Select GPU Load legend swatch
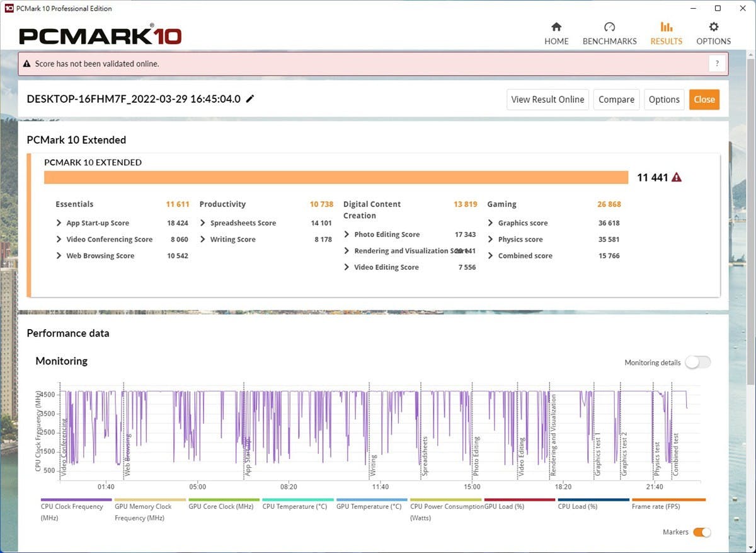Screen dimensions: 756x553 pyautogui.click(x=520, y=500)
